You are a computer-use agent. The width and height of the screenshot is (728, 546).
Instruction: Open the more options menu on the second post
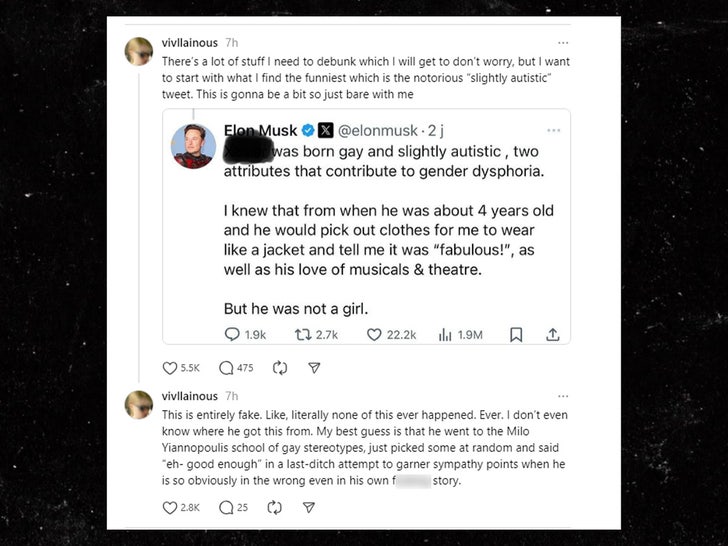tap(563, 397)
